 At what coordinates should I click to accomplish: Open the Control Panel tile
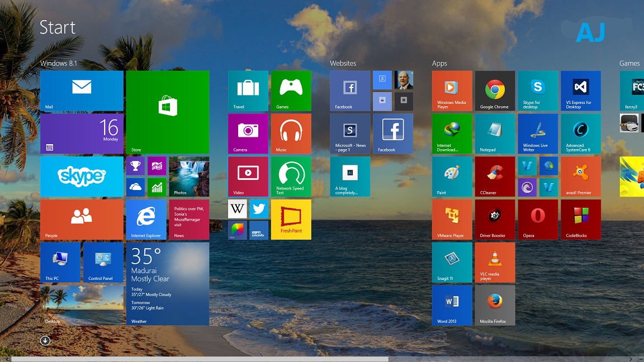pyautogui.click(x=103, y=262)
